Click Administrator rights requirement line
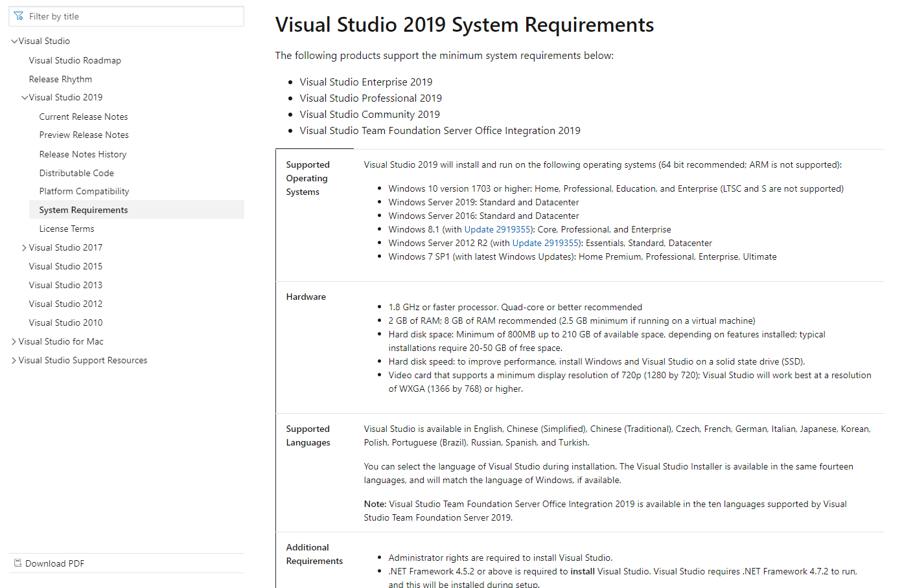This screenshot has height=588, width=915. tap(500, 558)
